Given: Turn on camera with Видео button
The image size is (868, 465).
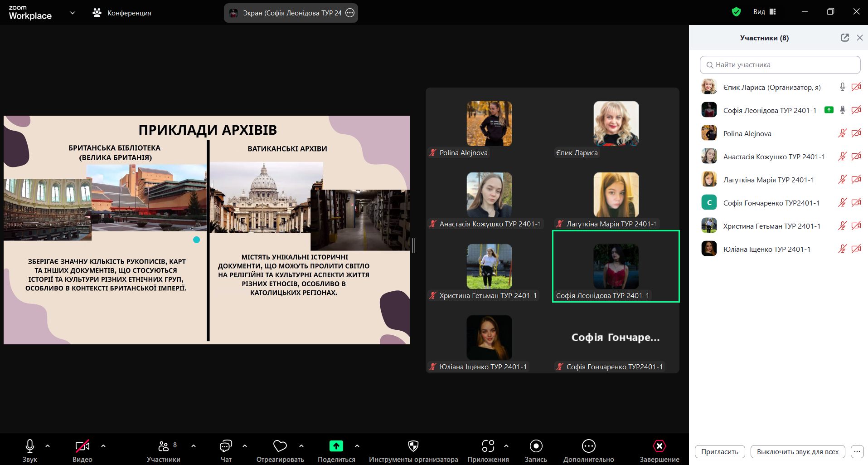Looking at the screenshot, I should pos(82,446).
